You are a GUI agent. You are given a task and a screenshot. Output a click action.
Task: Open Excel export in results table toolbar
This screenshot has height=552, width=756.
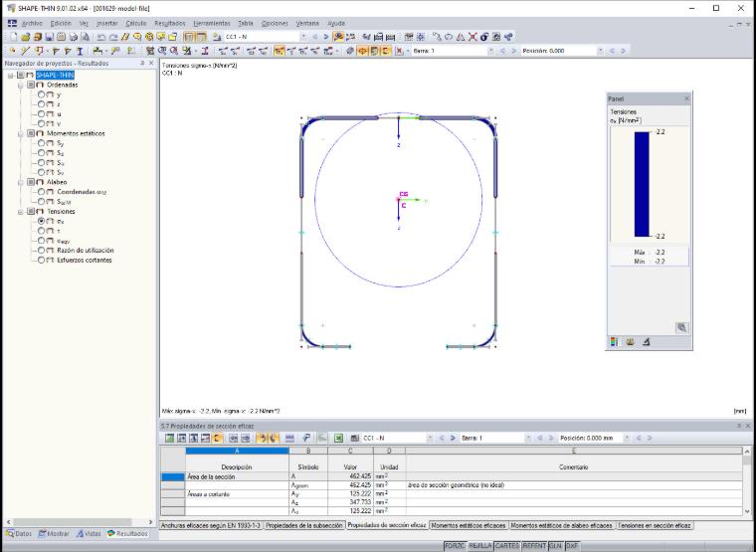338,438
